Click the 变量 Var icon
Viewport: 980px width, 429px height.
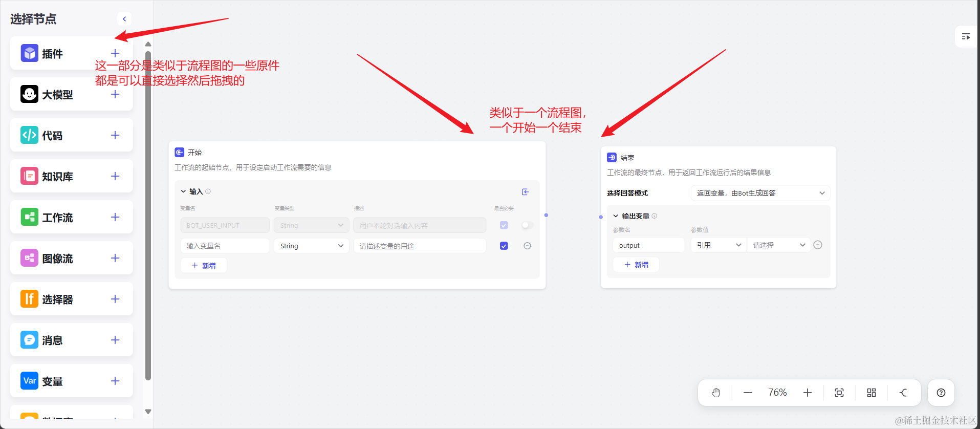(30, 381)
